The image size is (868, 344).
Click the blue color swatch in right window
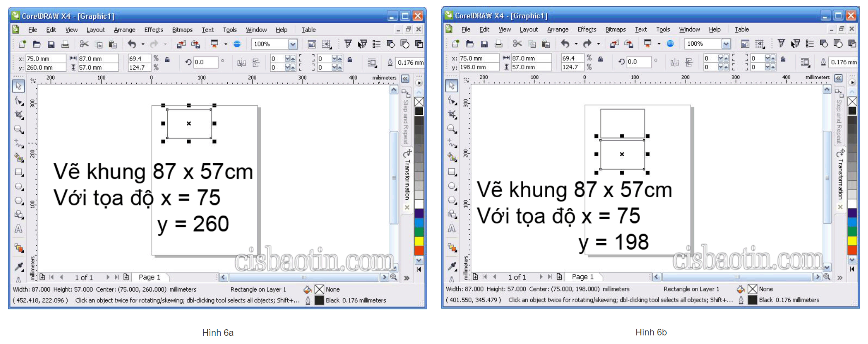[x=852, y=222]
